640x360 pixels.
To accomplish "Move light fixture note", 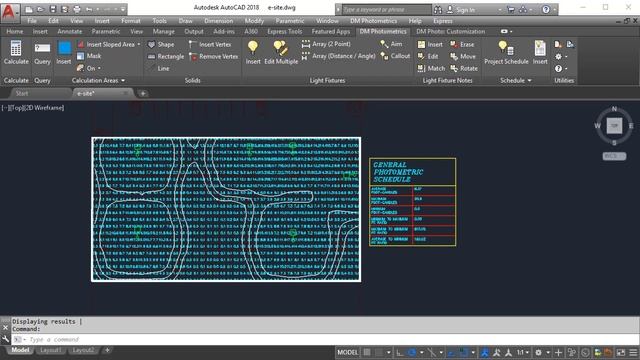I will [463, 56].
